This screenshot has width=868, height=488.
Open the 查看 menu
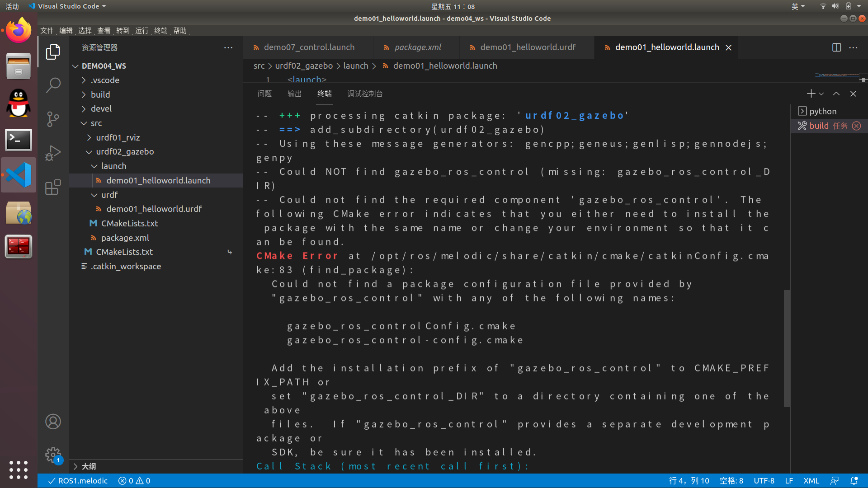point(104,30)
